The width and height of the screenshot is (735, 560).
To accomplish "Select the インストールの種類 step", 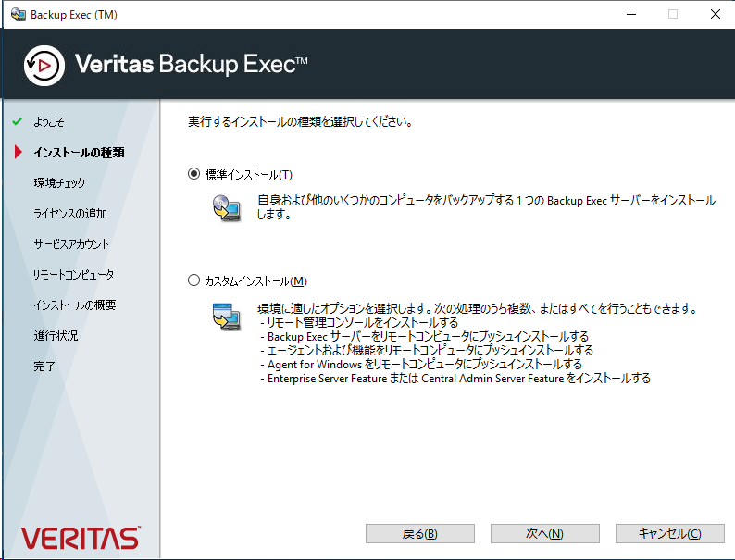I will (79, 153).
